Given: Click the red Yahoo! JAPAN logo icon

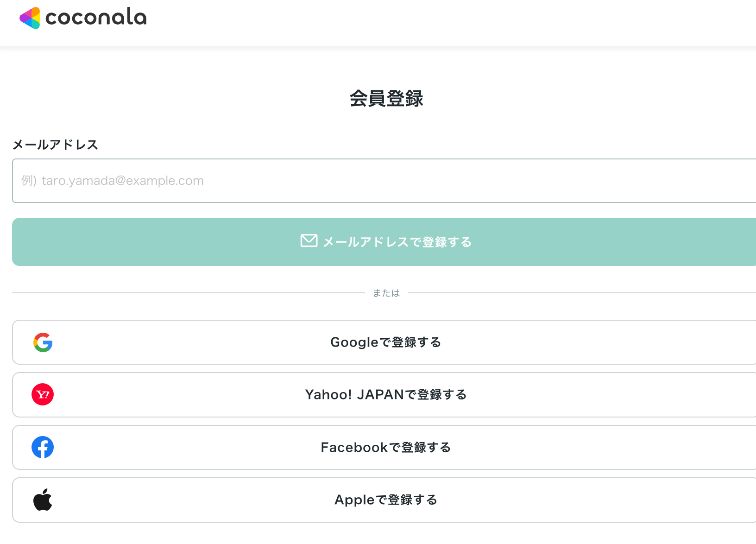Looking at the screenshot, I should pyautogui.click(x=43, y=395).
